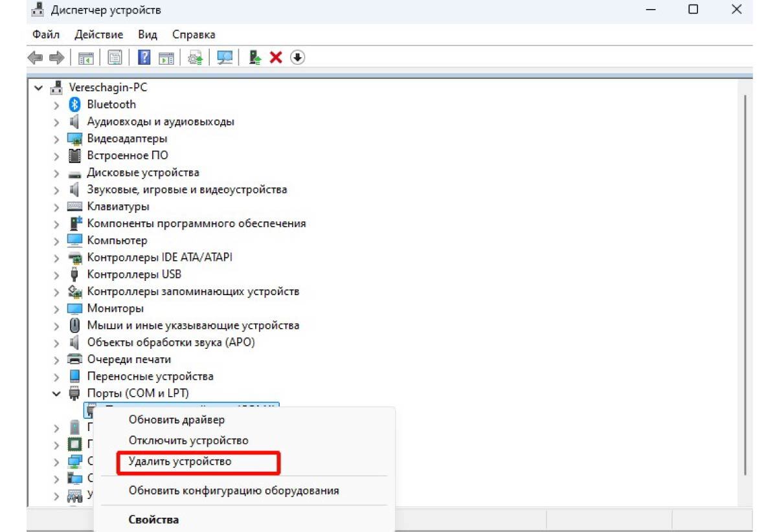Collapse the Порты (COM и LPT) node

click(57, 393)
